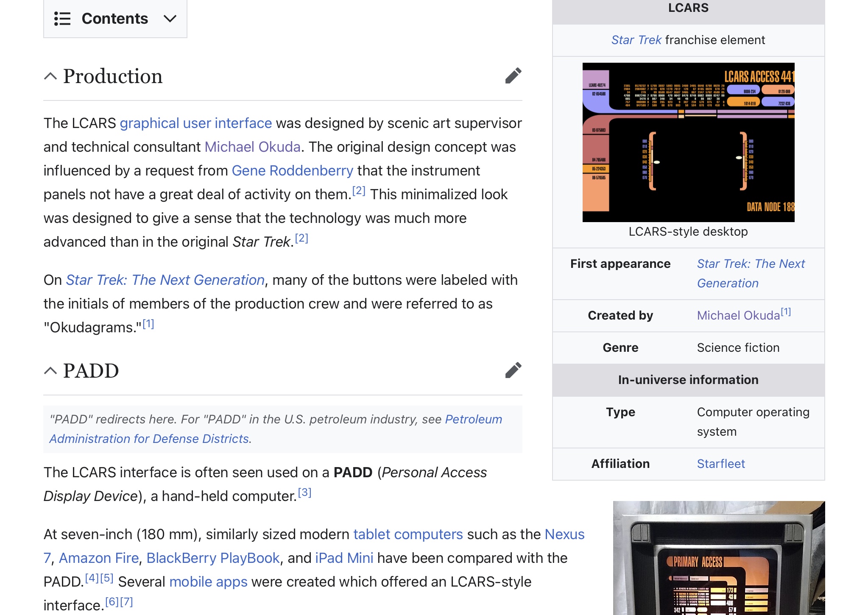This screenshot has width=868, height=615.
Task: Expand the Contents dropdown chevron
Action: pos(170,19)
